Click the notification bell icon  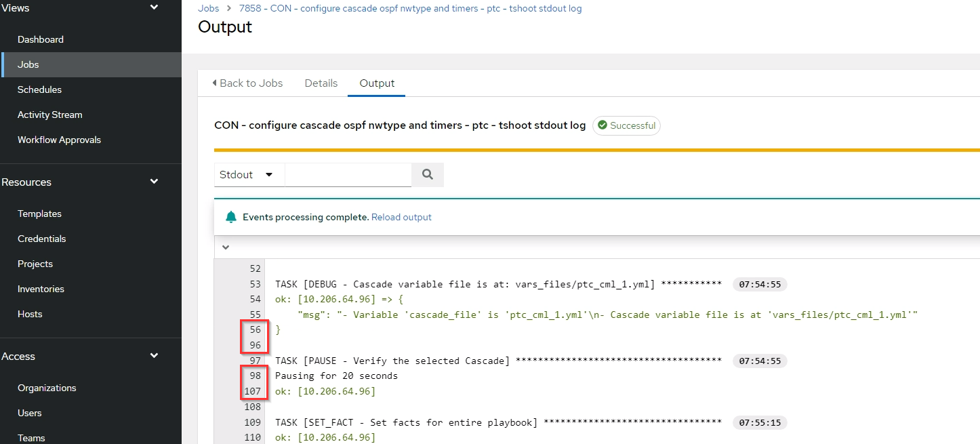click(x=230, y=217)
